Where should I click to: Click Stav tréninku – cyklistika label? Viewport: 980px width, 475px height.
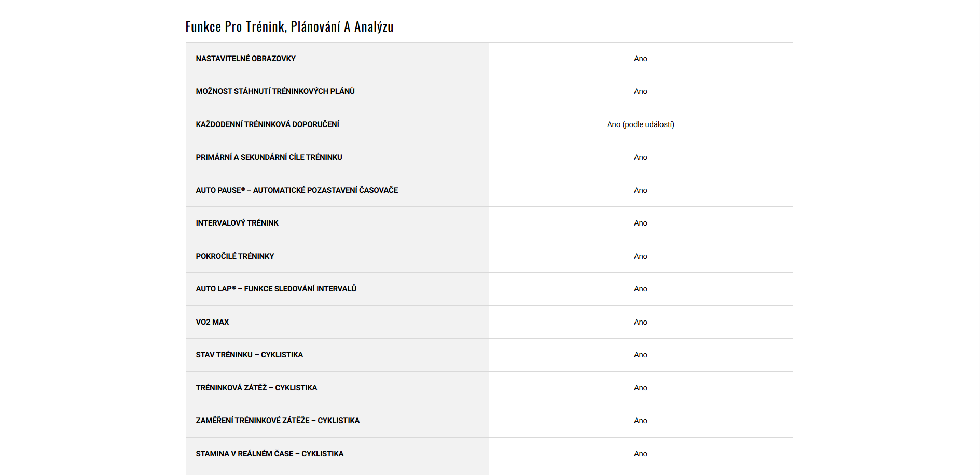(249, 355)
